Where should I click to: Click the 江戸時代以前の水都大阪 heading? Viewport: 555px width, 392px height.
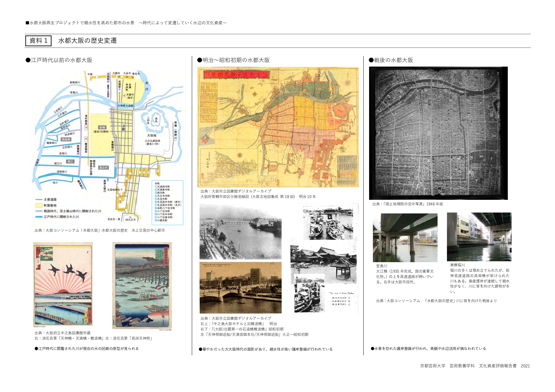pyautogui.click(x=59, y=60)
